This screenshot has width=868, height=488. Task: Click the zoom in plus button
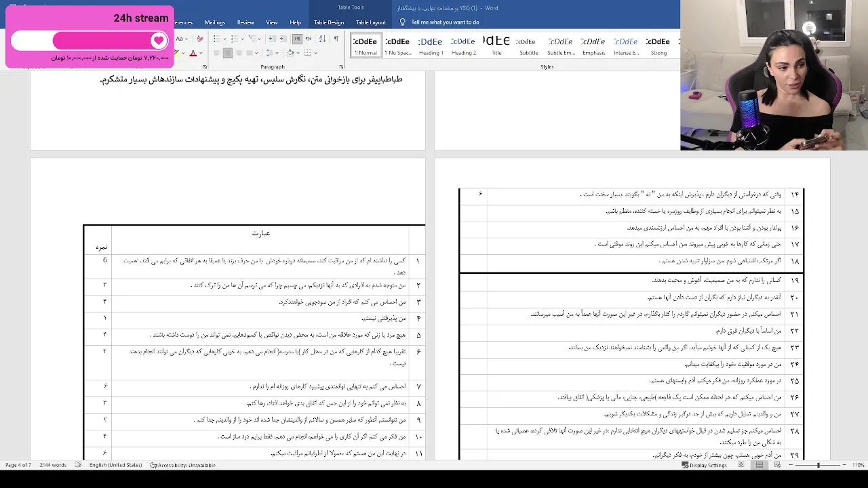845,465
